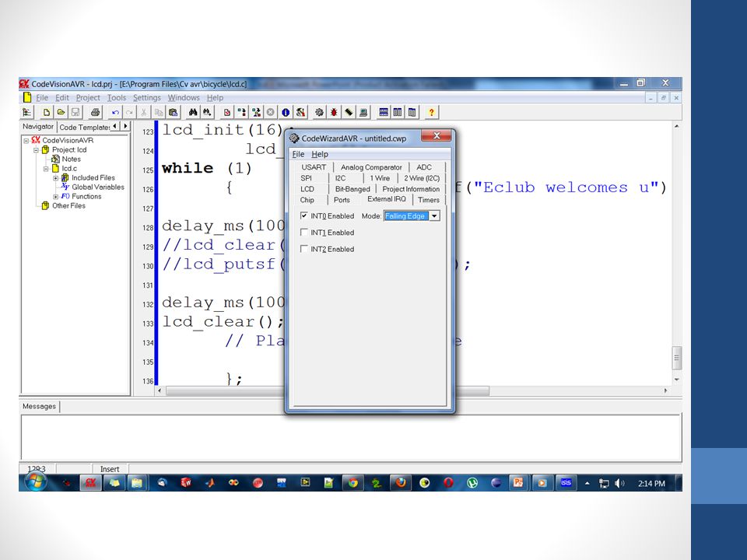Screen dimensions: 747x560
Task: Click the Undo arrow icon
Action: click(115, 112)
